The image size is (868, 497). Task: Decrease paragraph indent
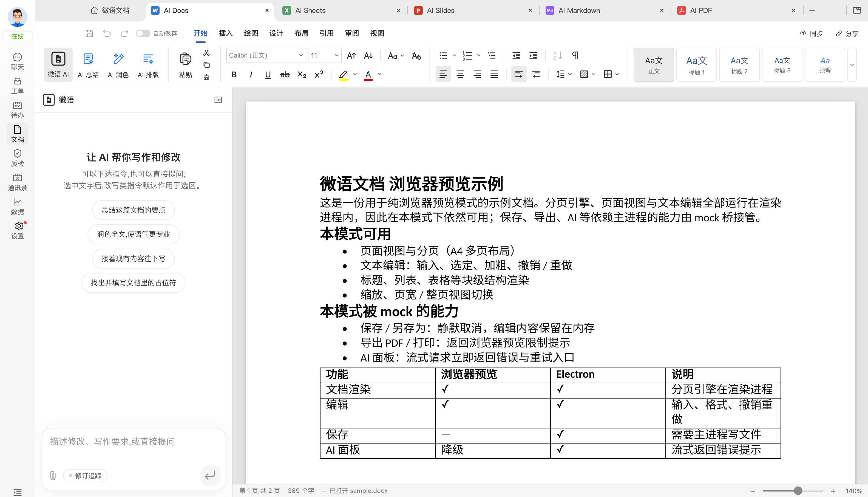516,55
